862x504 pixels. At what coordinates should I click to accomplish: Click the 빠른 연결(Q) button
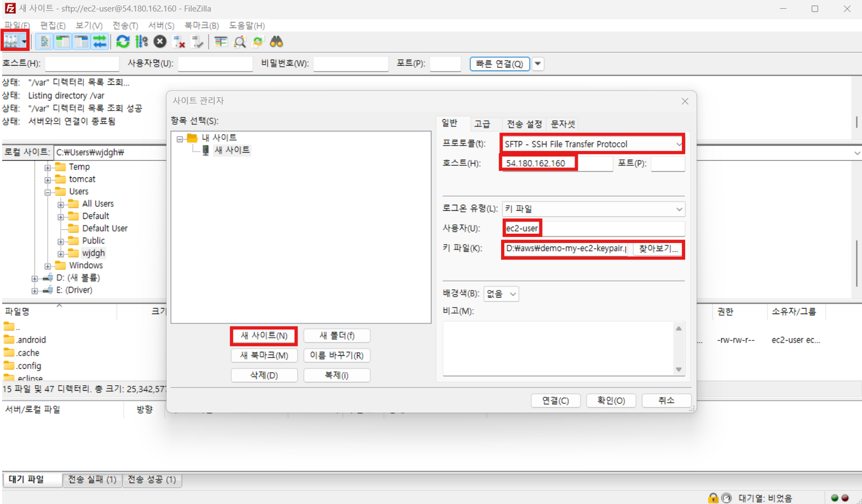coord(499,64)
